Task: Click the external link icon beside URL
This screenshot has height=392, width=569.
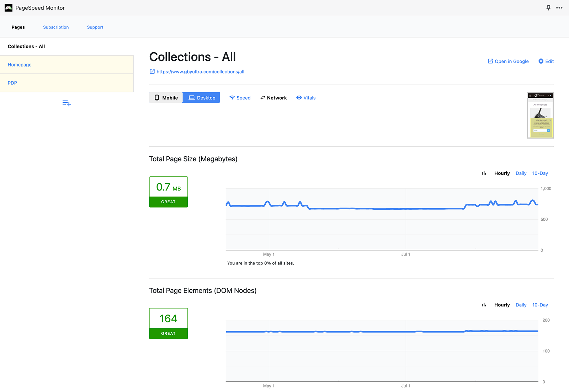Action: tap(152, 71)
